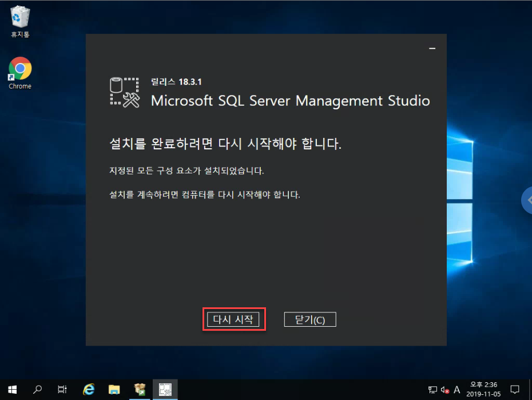Launch Internet Explorer from the taskbar
The height and width of the screenshot is (400, 532).
tap(89, 390)
